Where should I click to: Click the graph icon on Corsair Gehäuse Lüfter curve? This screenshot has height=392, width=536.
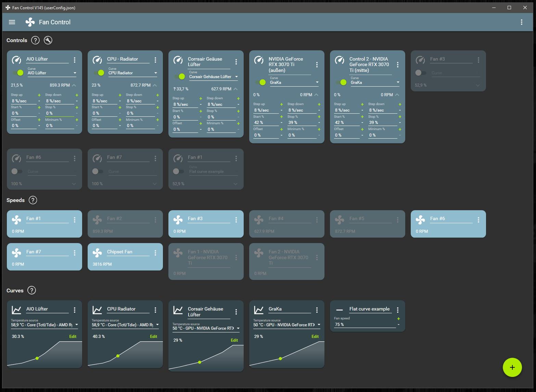pos(178,310)
